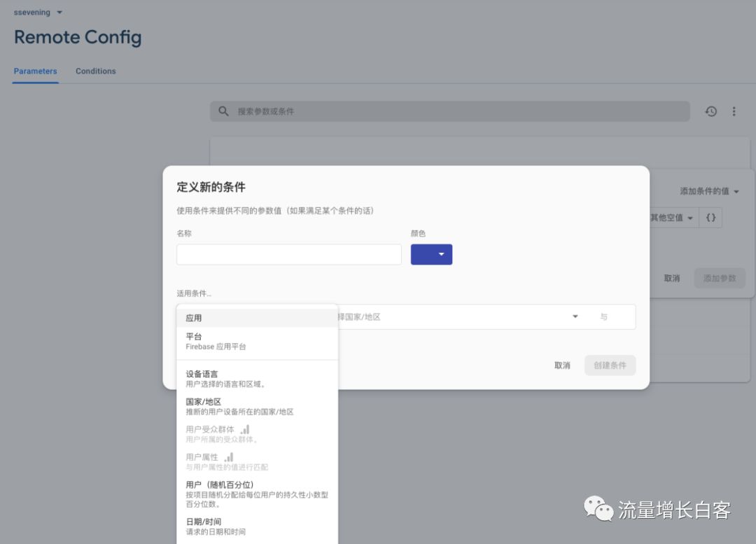
Task: Expand the ssevening project selector
Action: (38, 12)
